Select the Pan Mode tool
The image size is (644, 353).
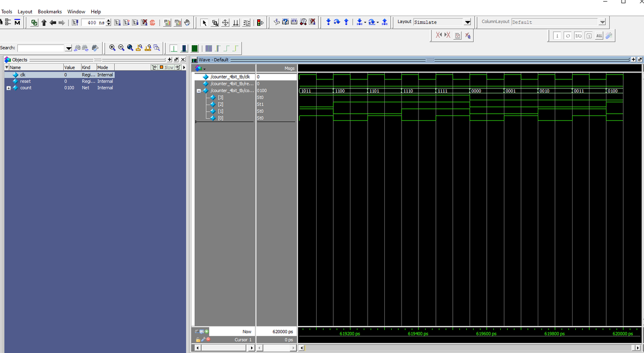[225, 23]
